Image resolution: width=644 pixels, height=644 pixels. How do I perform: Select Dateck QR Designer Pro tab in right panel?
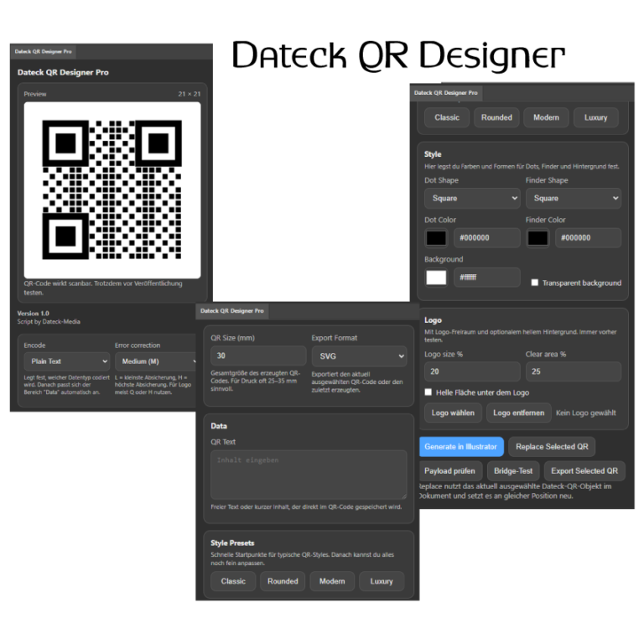coord(446,93)
